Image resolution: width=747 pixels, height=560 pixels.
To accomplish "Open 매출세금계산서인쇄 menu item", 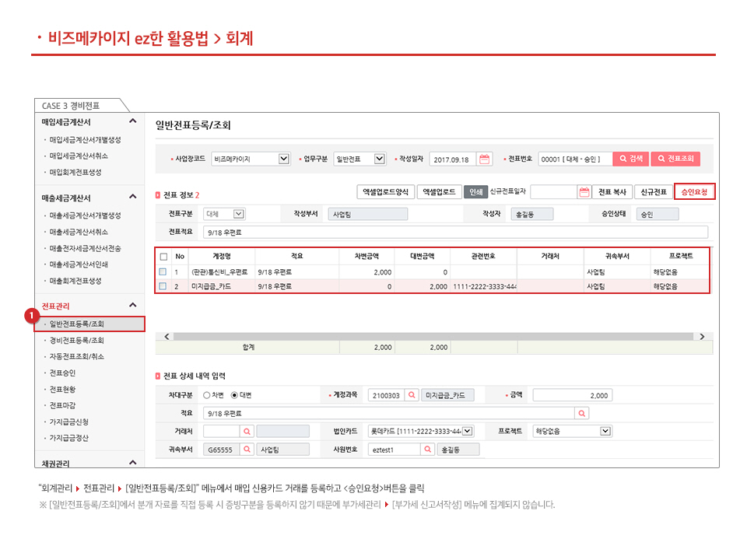I will (x=79, y=264).
